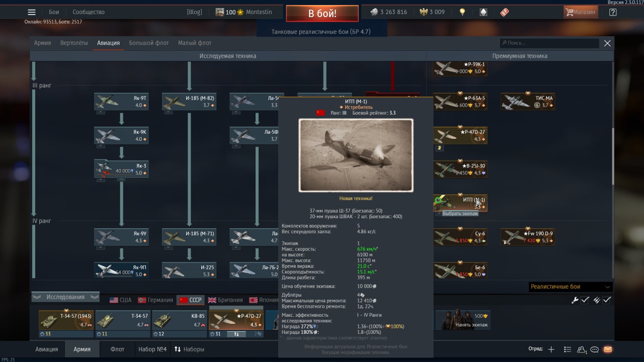Switch to the Вертолёты research tab
The width and height of the screenshot is (644, 362).
click(x=74, y=43)
